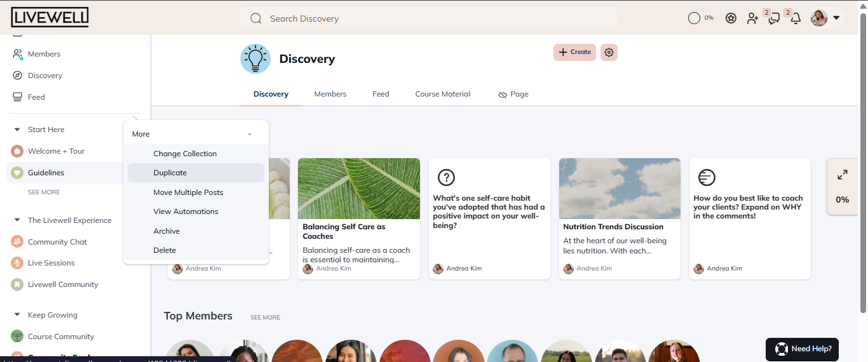Click the Livewell Community space icon
The width and height of the screenshot is (868, 362).
[x=17, y=285]
